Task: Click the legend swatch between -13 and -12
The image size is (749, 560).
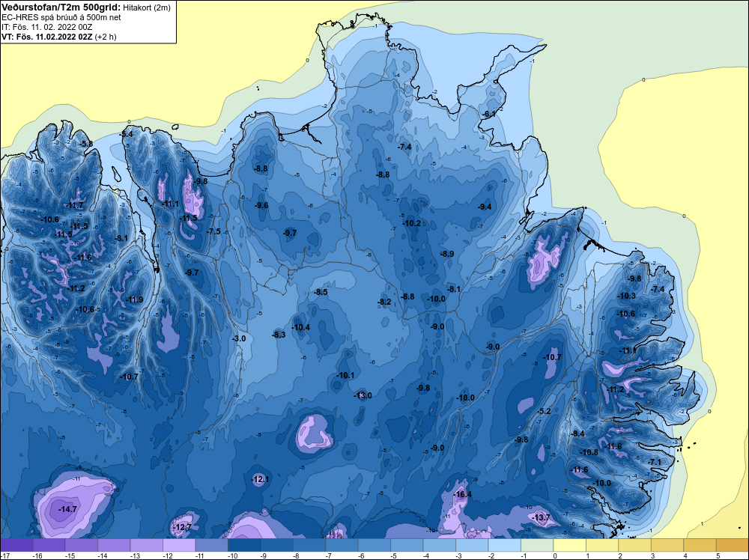Action: (147, 545)
